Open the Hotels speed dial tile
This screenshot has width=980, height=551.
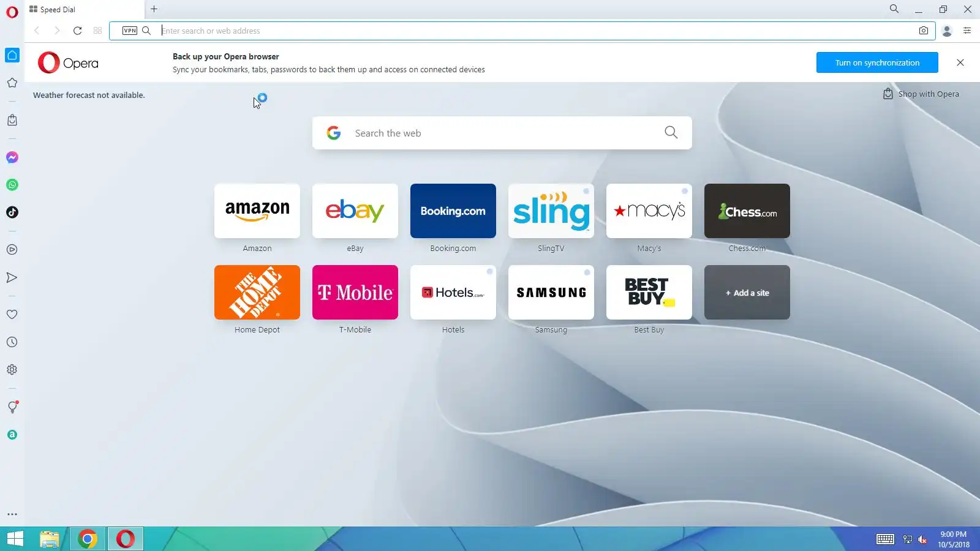(453, 292)
